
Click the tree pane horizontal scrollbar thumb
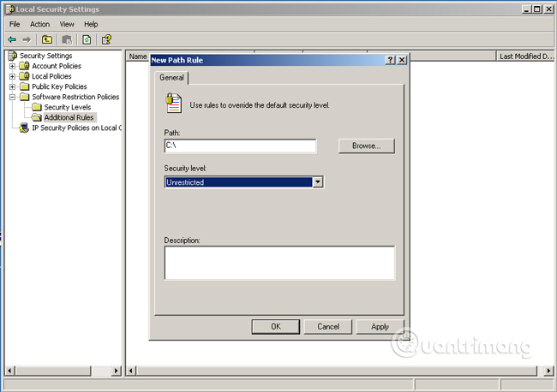point(52,371)
